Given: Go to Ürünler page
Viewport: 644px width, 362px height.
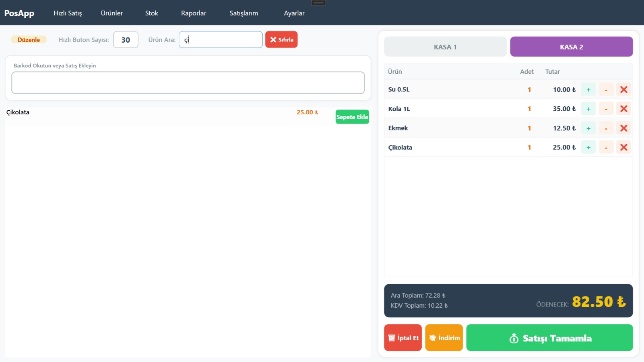Looking at the screenshot, I should (111, 13).
